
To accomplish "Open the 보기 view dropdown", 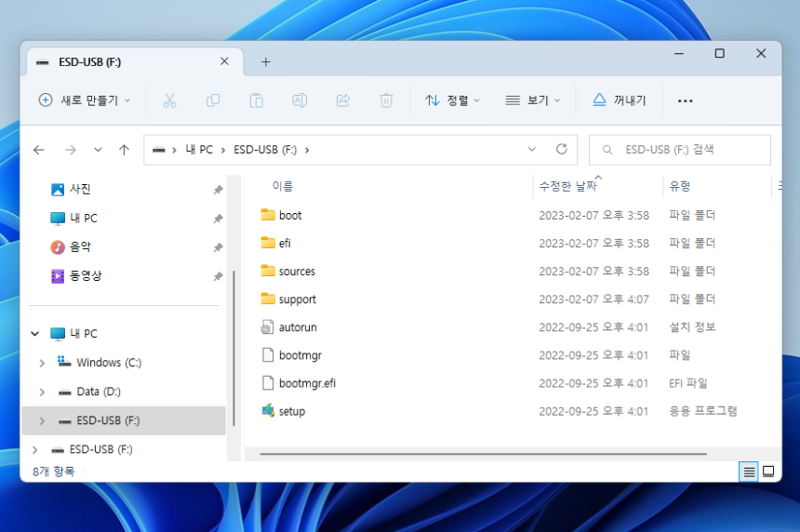I will tap(533, 100).
